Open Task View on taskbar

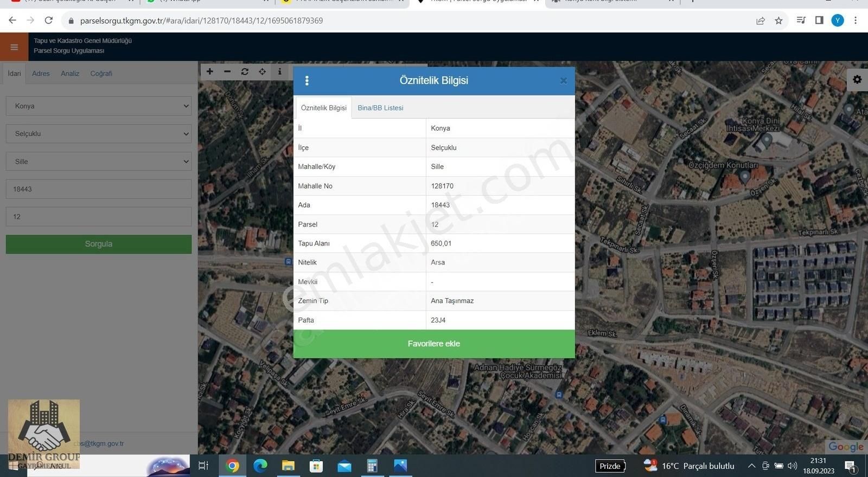(x=203, y=466)
